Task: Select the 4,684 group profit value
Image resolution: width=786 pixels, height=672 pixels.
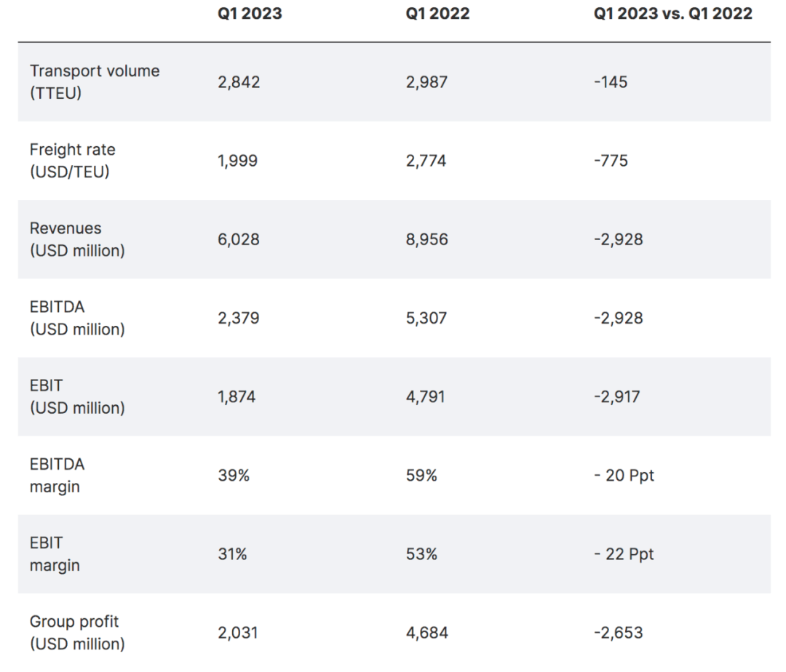Action: (427, 633)
